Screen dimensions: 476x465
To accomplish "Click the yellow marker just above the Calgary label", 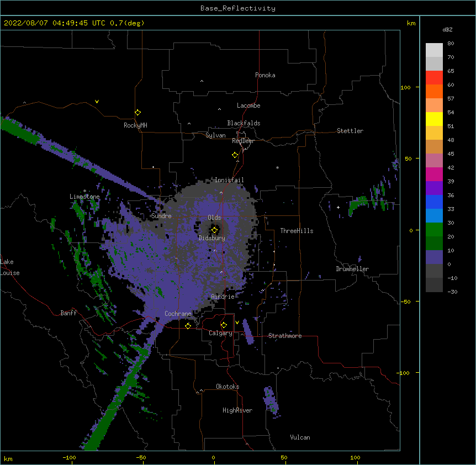I will (224, 325).
